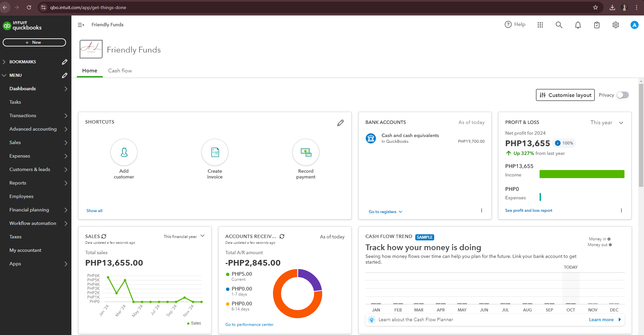Select the Home tab
Screen dimensions: 644x335
click(90, 71)
